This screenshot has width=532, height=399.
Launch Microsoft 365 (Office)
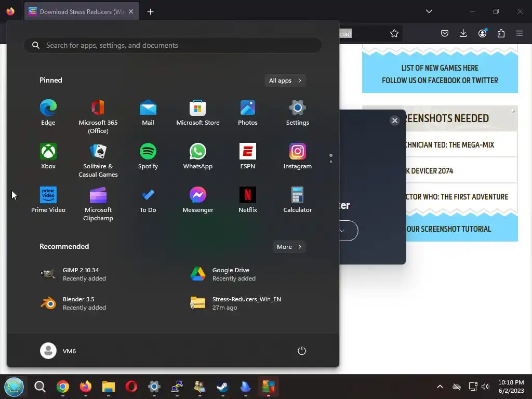point(98,116)
